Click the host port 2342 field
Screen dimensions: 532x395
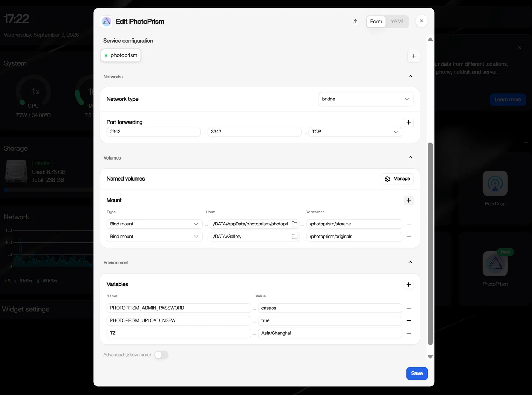tap(153, 132)
